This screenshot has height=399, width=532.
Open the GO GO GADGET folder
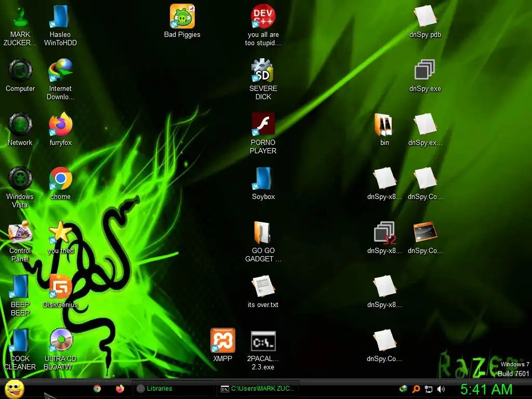263,241
